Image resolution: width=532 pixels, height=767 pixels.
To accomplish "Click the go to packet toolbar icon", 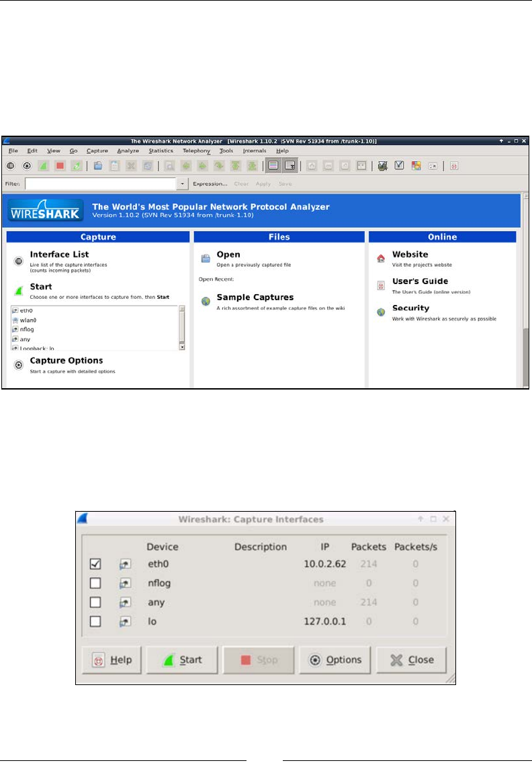I will point(219,166).
